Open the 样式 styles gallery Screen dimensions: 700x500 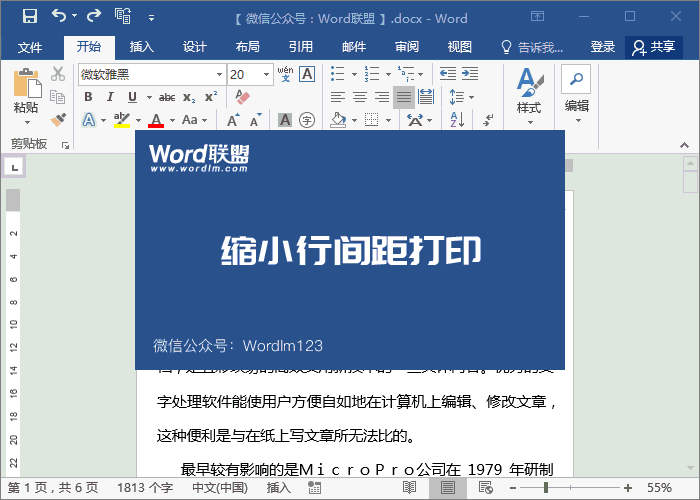(529, 96)
